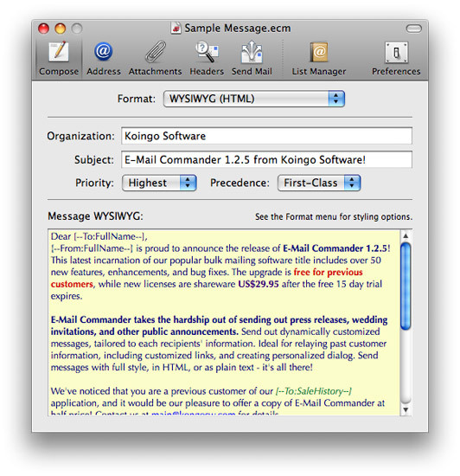The image size is (460, 476).
Task: Open the Format WYSIWYG (HTML) dropdown
Action: click(254, 99)
